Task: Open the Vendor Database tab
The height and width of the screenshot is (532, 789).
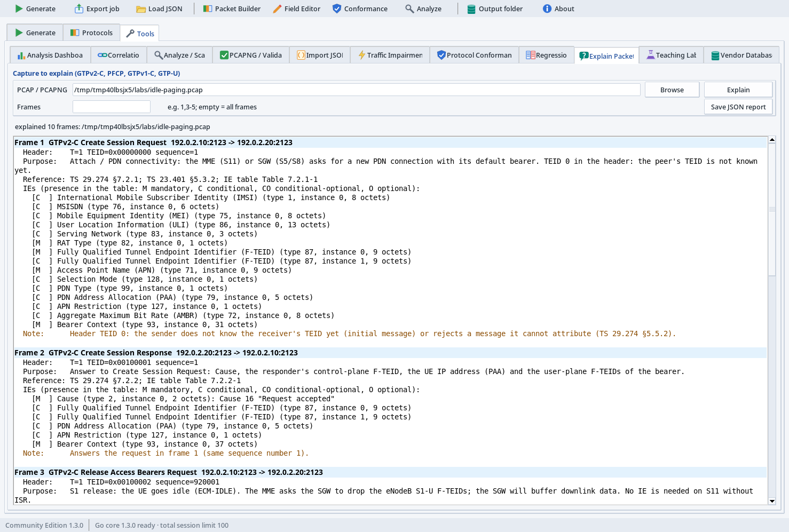Action: pyautogui.click(x=741, y=55)
